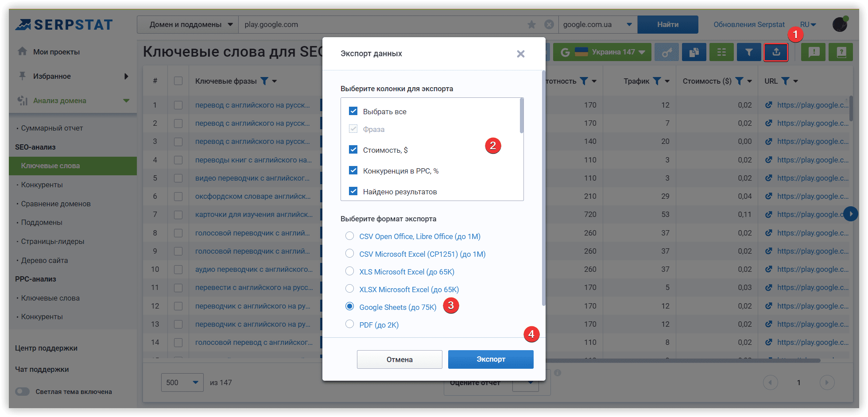Open the user profile avatar
This screenshot has height=417, width=868.
840,24
